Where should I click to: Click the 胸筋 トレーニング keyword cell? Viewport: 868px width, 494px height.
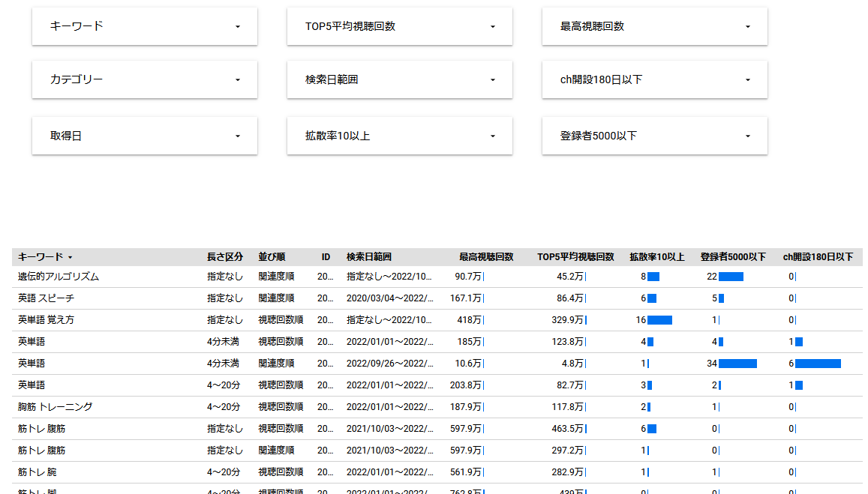pos(56,407)
